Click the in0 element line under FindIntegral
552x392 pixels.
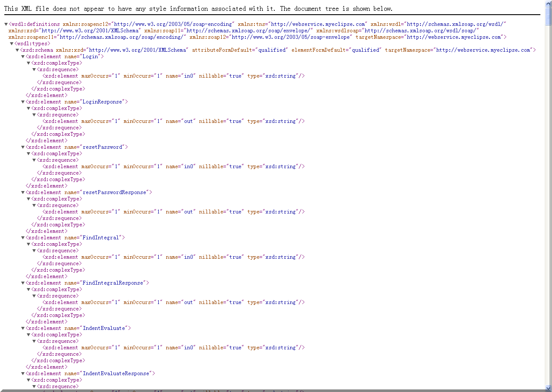pos(173,257)
